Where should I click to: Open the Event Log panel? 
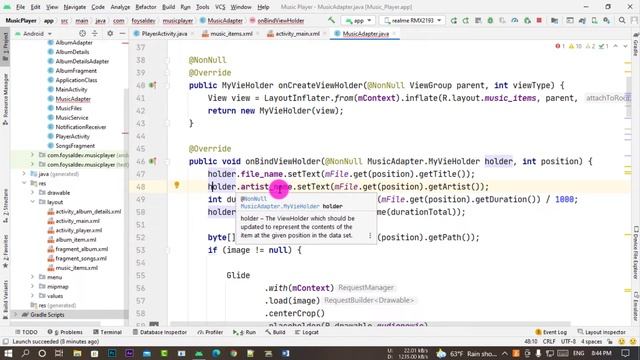point(551,332)
